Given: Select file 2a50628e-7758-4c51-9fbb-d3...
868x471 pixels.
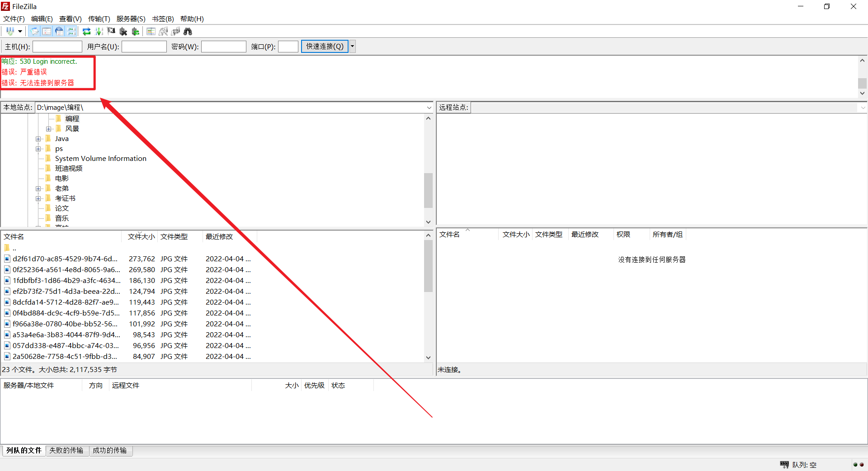Looking at the screenshot, I should point(65,357).
